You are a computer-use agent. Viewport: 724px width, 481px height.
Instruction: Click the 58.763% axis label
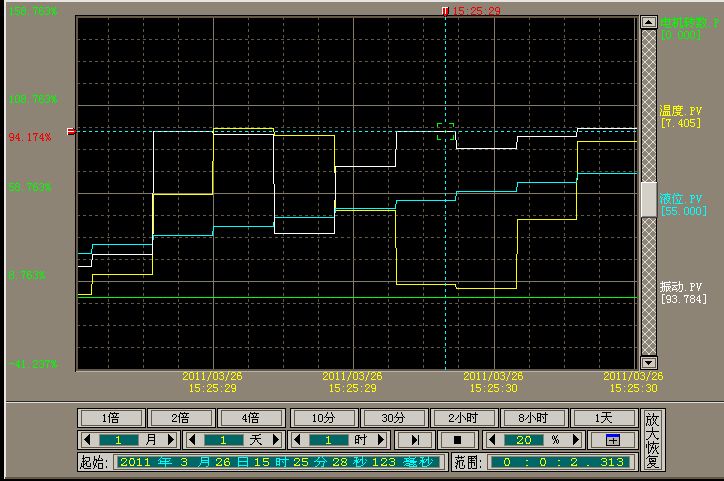coord(29,187)
